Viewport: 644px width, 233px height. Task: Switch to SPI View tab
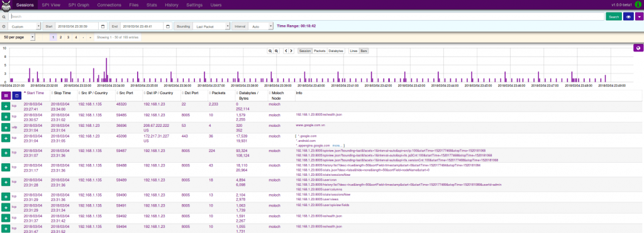click(x=51, y=5)
